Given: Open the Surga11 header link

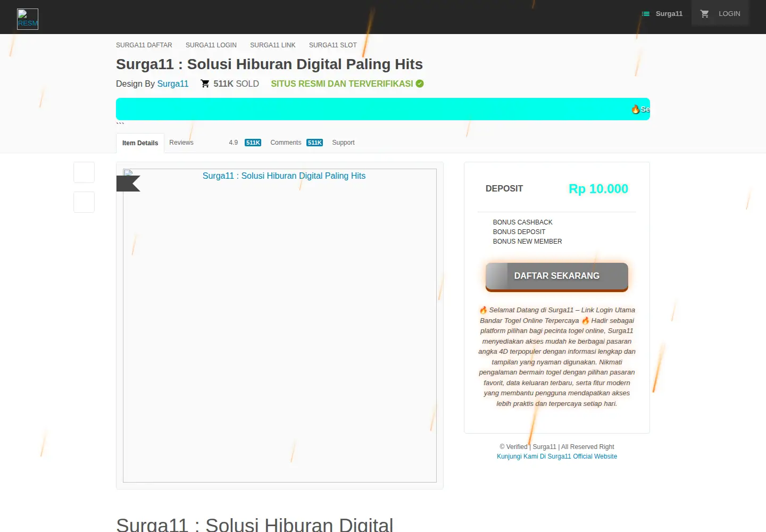Looking at the screenshot, I should [x=669, y=14].
